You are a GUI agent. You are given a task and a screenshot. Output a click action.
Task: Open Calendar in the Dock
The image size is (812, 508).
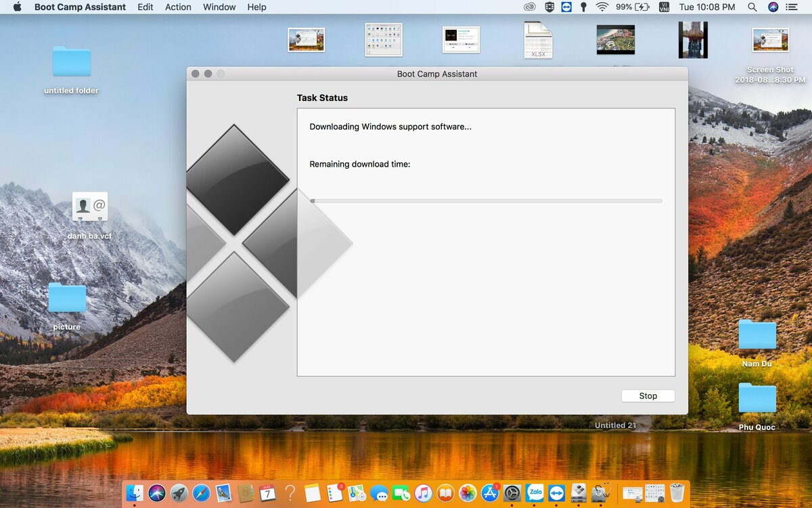[x=267, y=492]
